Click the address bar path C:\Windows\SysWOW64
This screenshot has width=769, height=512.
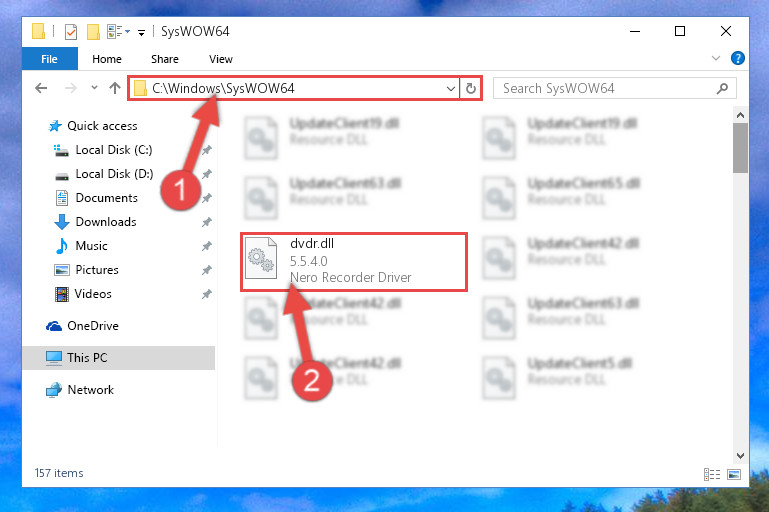223,88
